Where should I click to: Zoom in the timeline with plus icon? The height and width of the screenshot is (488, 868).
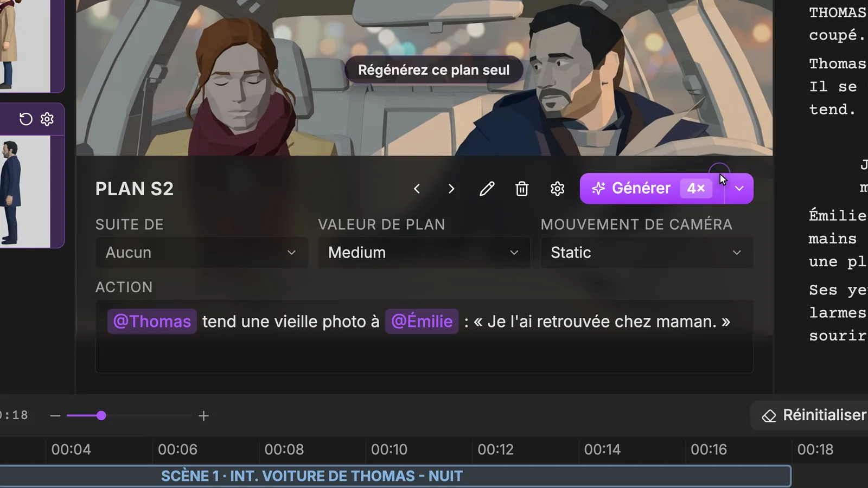(x=203, y=416)
